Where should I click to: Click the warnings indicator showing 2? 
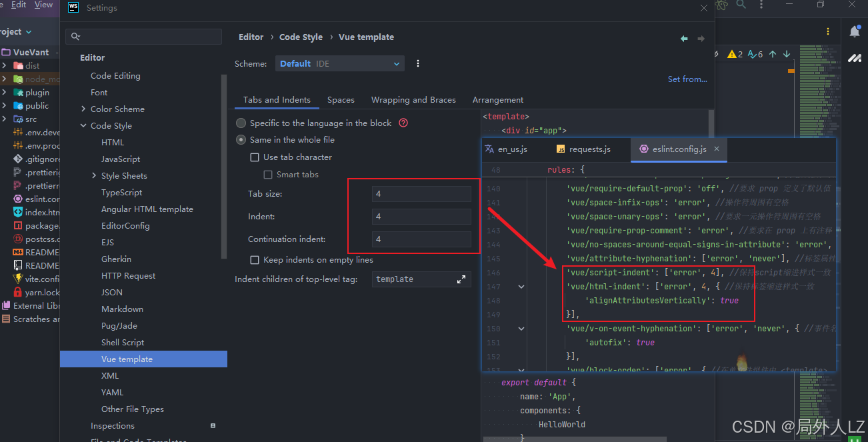click(x=735, y=54)
